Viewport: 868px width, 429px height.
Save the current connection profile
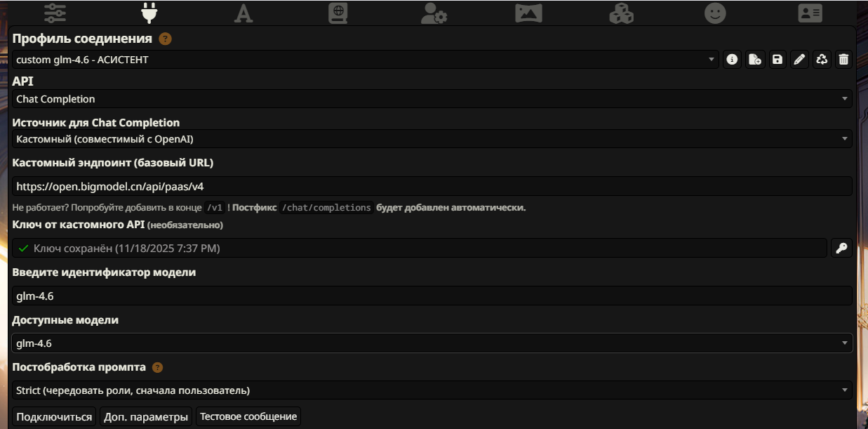[x=777, y=60]
